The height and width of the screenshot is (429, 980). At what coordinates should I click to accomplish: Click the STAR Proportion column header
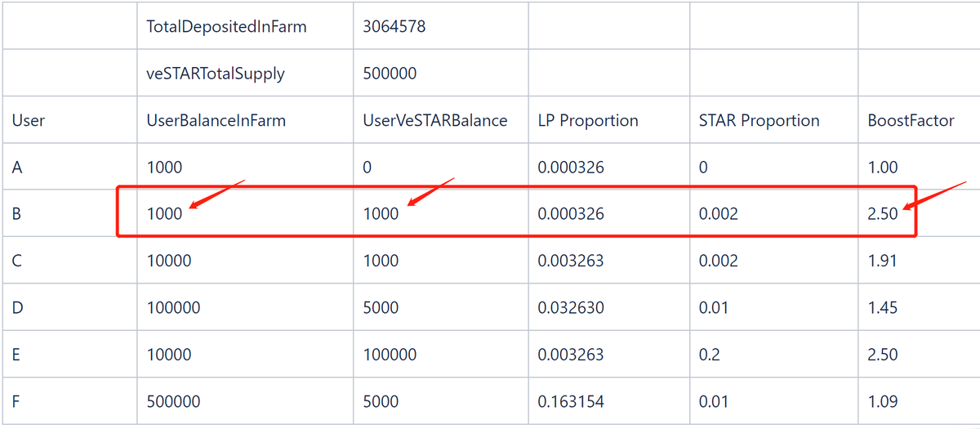[759, 120]
